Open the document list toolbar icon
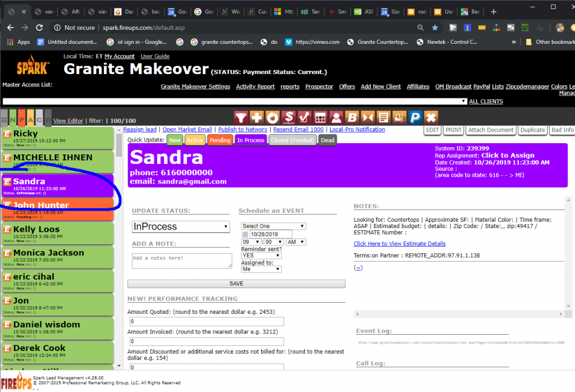This screenshot has height=392, width=575. click(x=384, y=118)
